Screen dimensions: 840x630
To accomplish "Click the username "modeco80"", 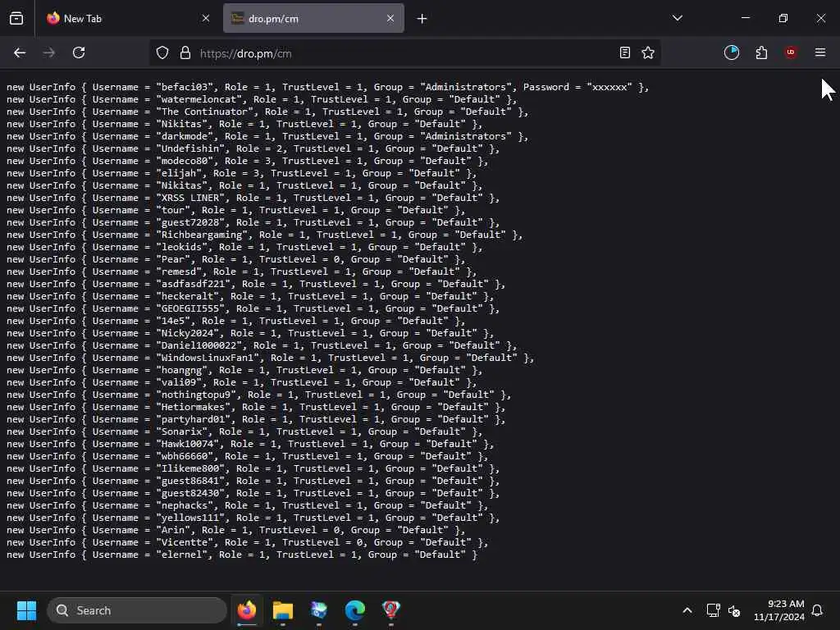I will point(187,161).
